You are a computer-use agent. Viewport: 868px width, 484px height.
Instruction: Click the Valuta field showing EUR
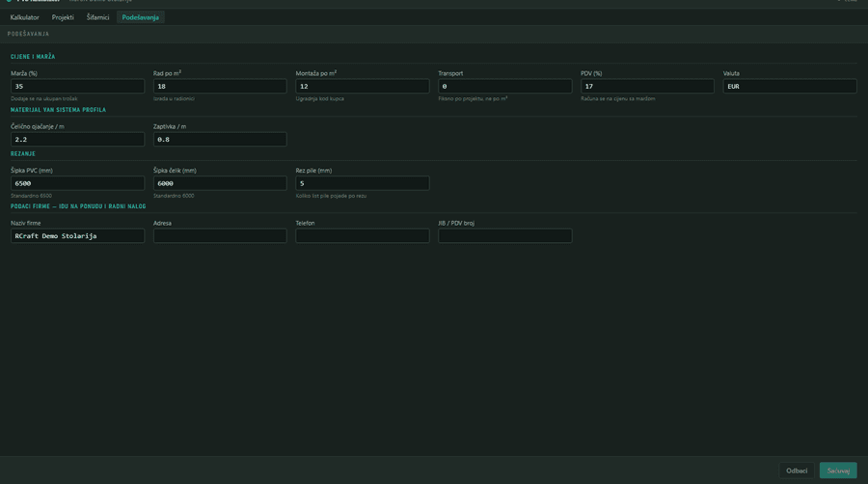click(790, 86)
